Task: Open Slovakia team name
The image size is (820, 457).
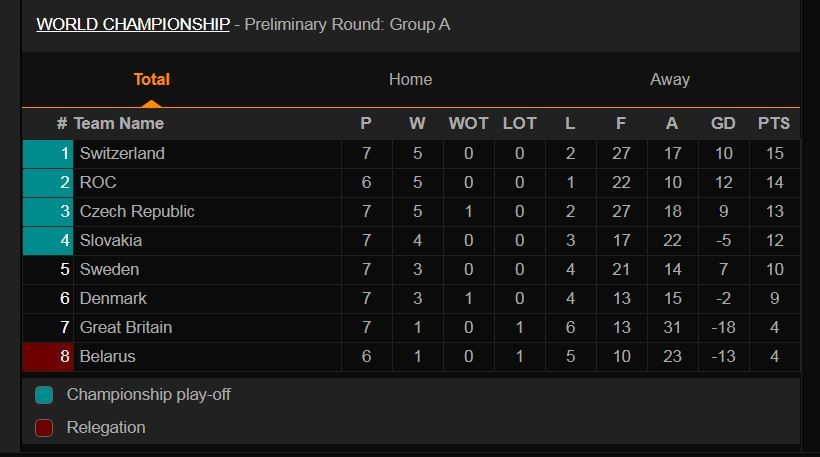Action: 111,241
